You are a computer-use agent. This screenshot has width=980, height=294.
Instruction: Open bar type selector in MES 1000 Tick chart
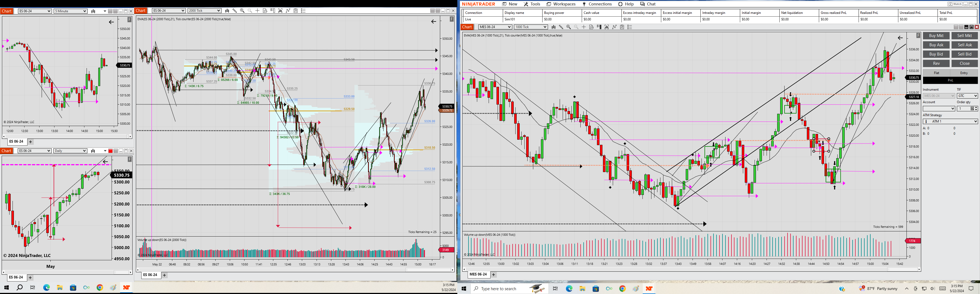click(553, 27)
